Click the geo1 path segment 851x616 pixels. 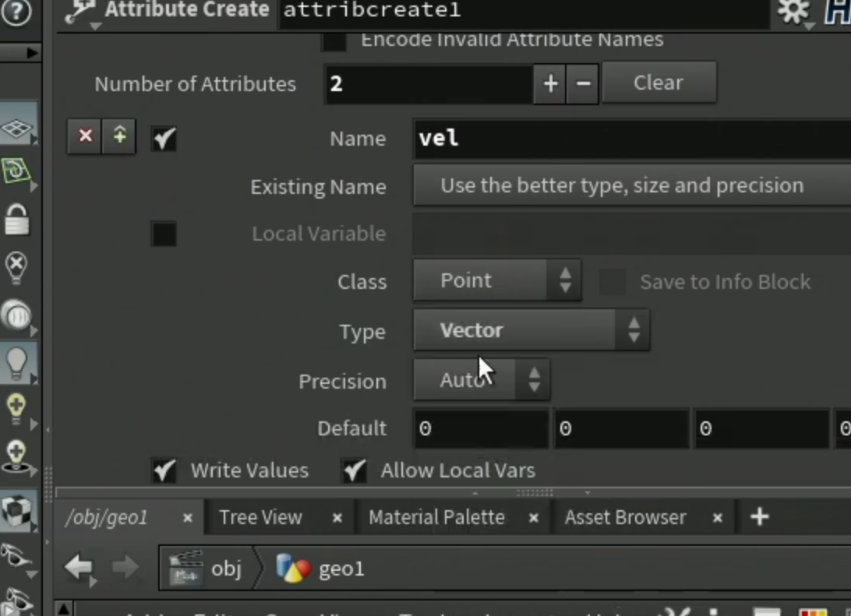click(x=341, y=568)
